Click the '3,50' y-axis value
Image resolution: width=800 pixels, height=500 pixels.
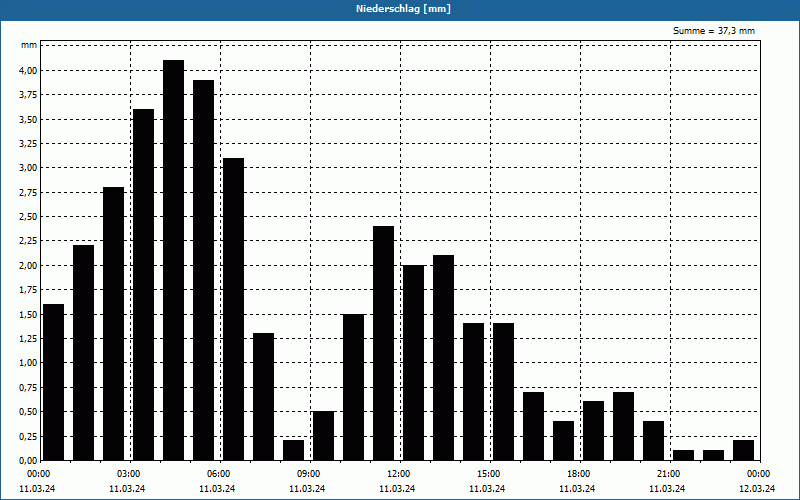coord(29,119)
